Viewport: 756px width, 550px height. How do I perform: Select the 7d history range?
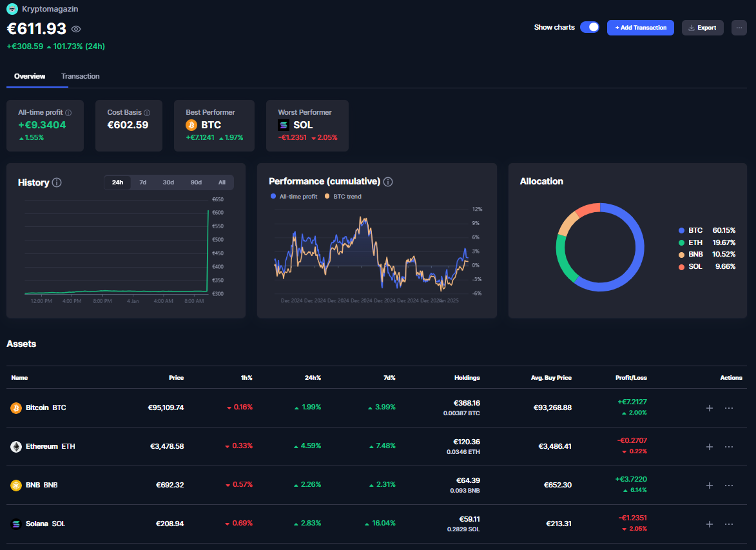coord(143,182)
